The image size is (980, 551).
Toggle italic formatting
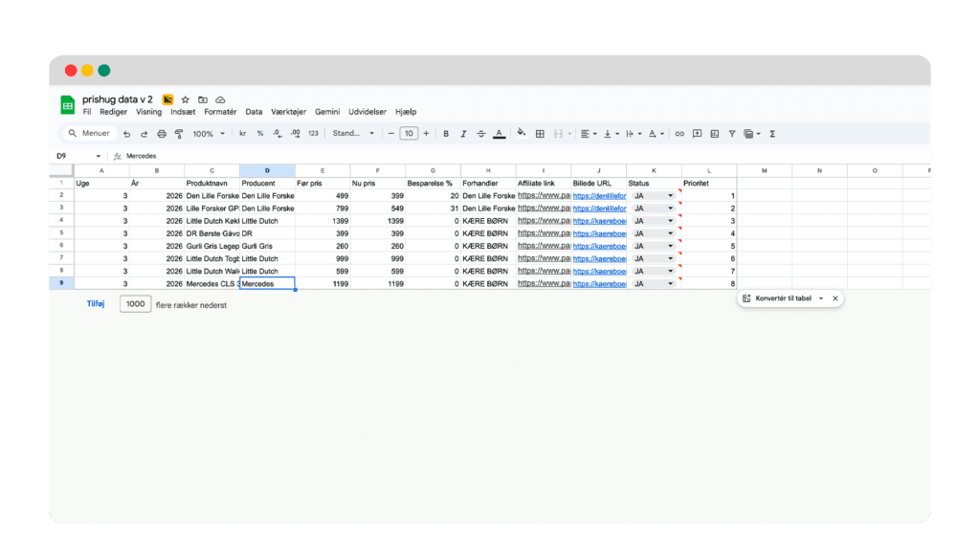[463, 133]
